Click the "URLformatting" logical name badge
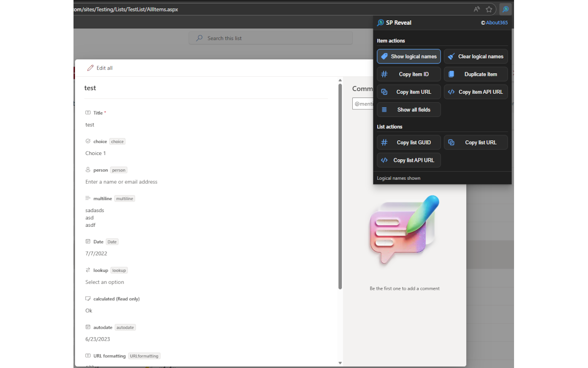This screenshot has width=588, height=368. point(144,356)
